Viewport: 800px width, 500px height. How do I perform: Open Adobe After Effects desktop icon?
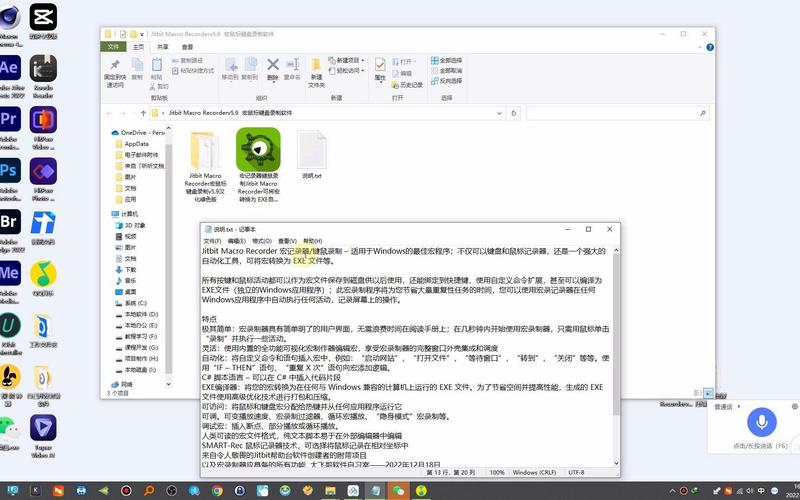tap(10, 68)
